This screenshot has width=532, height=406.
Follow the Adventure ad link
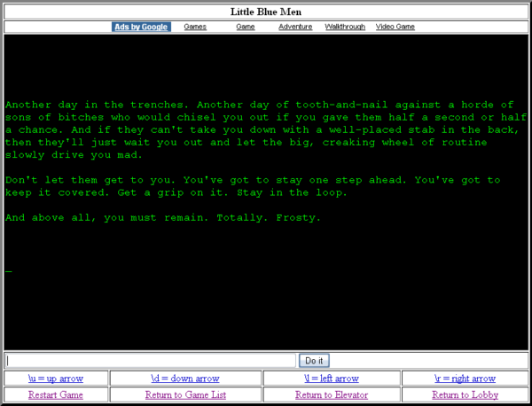tap(295, 27)
